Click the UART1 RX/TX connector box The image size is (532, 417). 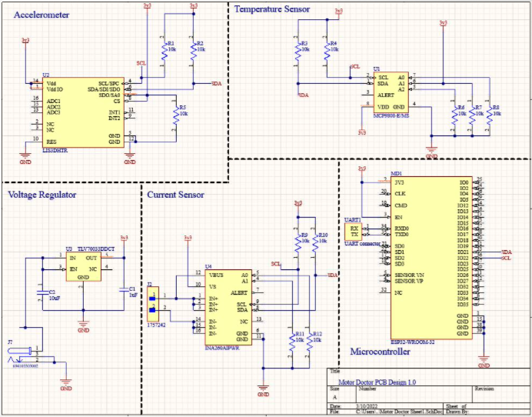click(353, 232)
